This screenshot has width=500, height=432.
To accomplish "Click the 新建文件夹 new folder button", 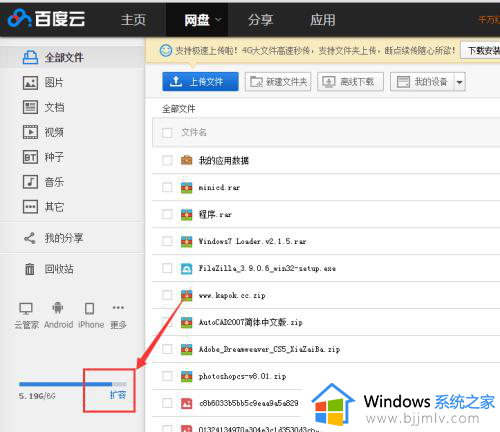I will pyautogui.click(x=278, y=82).
